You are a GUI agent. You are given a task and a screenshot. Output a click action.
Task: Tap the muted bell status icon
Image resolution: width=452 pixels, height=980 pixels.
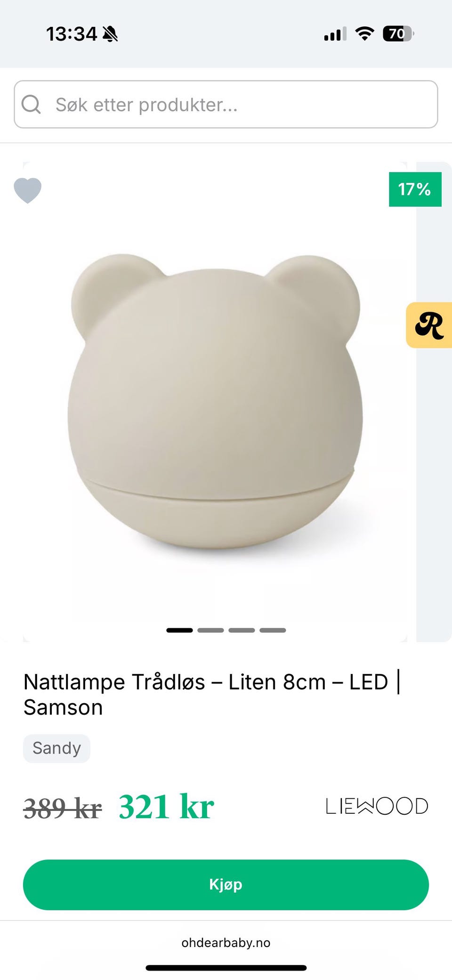[110, 34]
